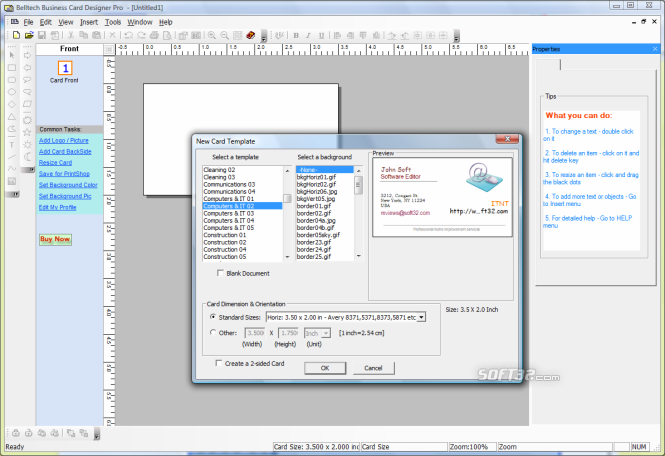Image resolution: width=665 pixels, height=456 pixels.
Task: Select border05sky.gif background
Action: point(324,235)
